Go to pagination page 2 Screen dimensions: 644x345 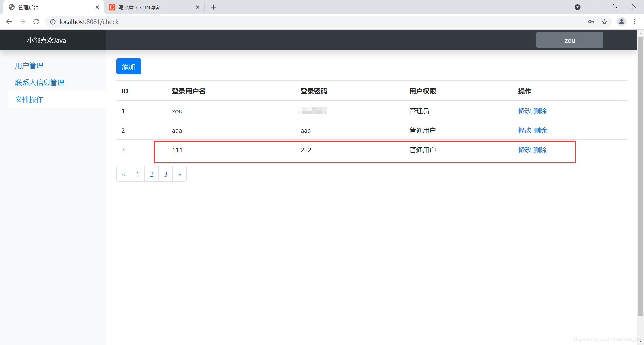(x=152, y=174)
